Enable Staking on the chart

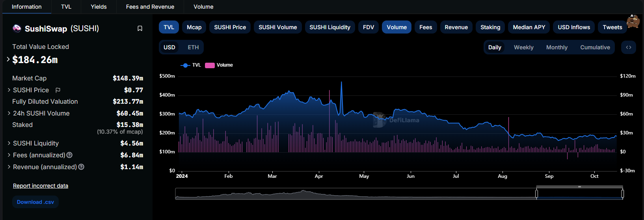[x=490, y=27]
